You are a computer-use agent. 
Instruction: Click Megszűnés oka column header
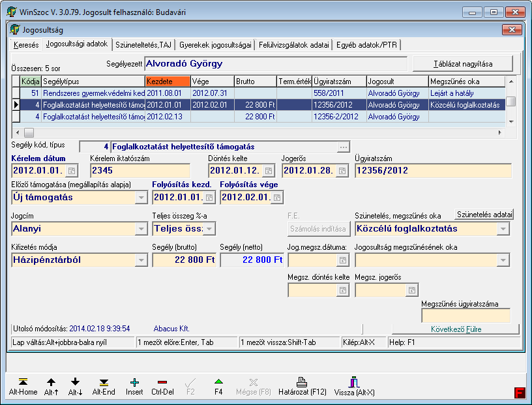point(467,82)
